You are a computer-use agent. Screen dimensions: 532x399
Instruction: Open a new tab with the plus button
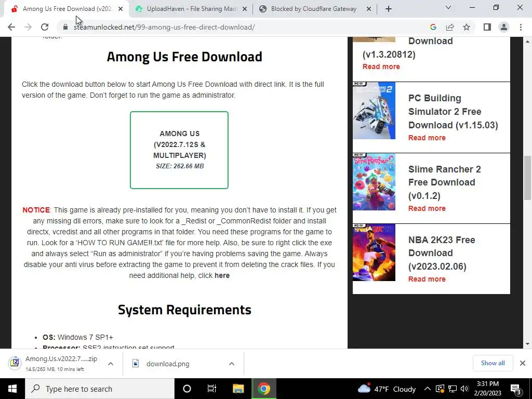pos(389,9)
